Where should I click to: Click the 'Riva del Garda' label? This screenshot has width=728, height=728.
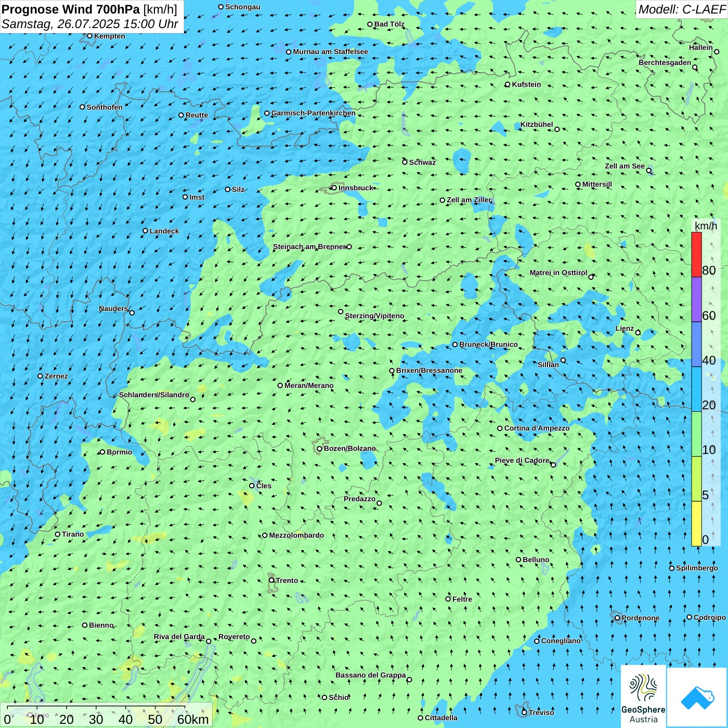click(x=179, y=636)
